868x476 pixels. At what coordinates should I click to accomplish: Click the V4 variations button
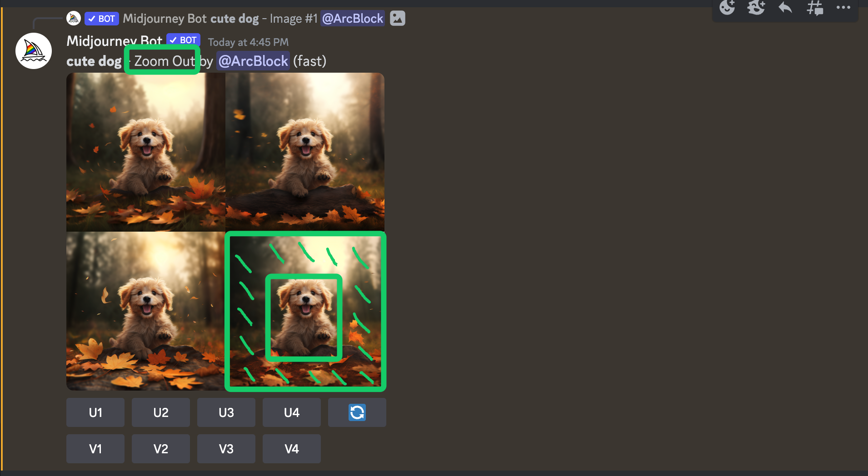292,449
